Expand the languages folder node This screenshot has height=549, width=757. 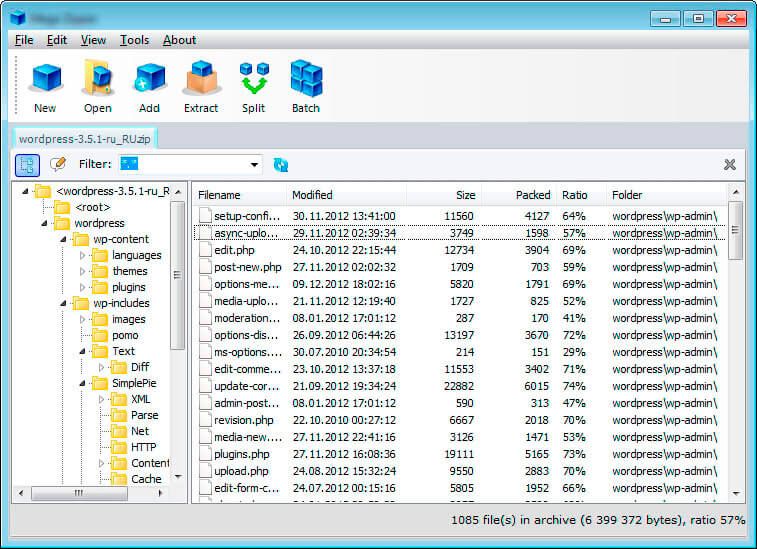pos(83,255)
